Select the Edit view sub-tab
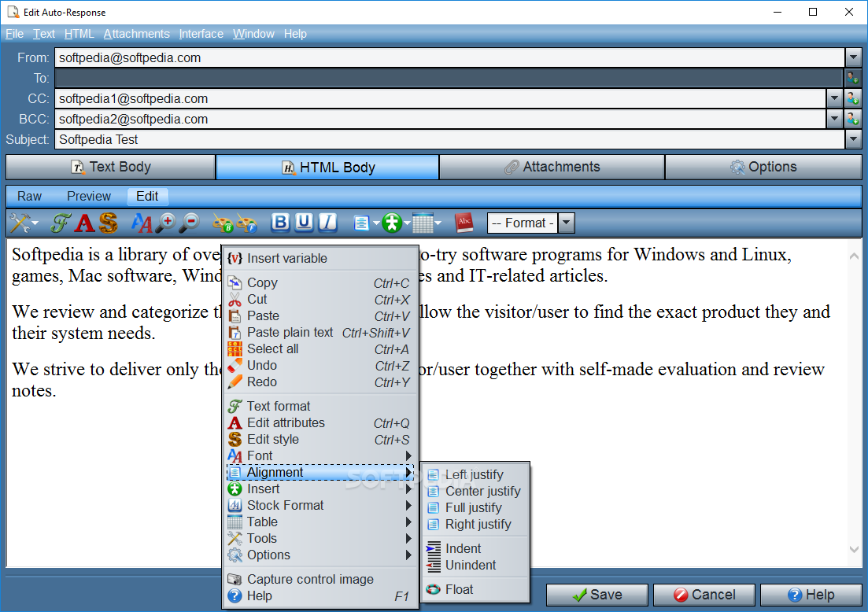Image resolution: width=868 pixels, height=612 pixels. [x=147, y=197]
